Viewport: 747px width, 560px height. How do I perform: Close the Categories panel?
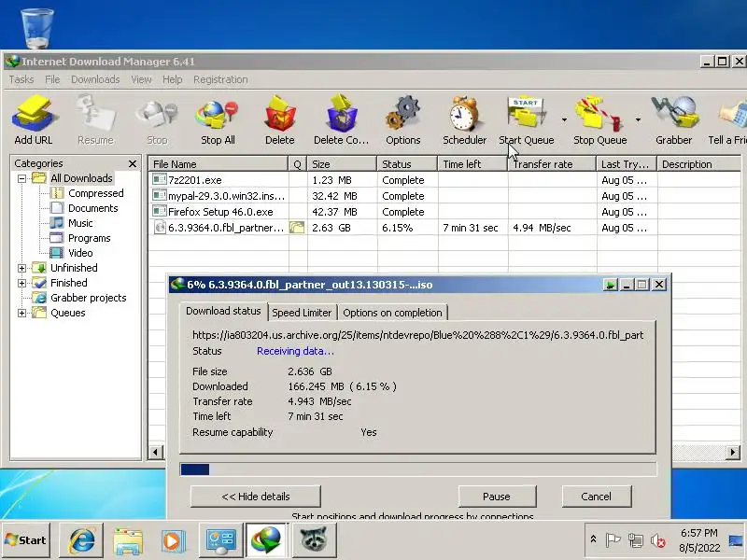(x=133, y=164)
